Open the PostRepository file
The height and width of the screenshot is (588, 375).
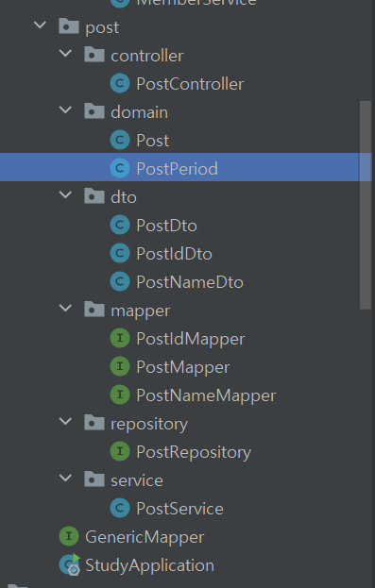[x=194, y=453]
